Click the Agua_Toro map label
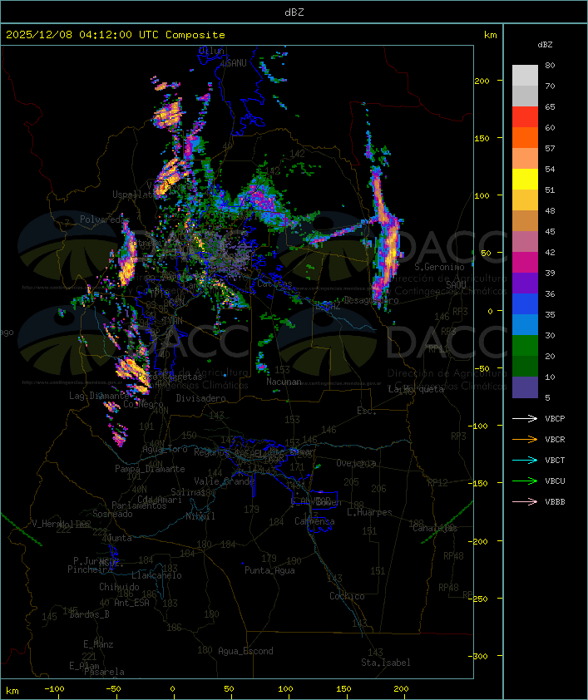The height and width of the screenshot is (700, 588). coord(165,449)
